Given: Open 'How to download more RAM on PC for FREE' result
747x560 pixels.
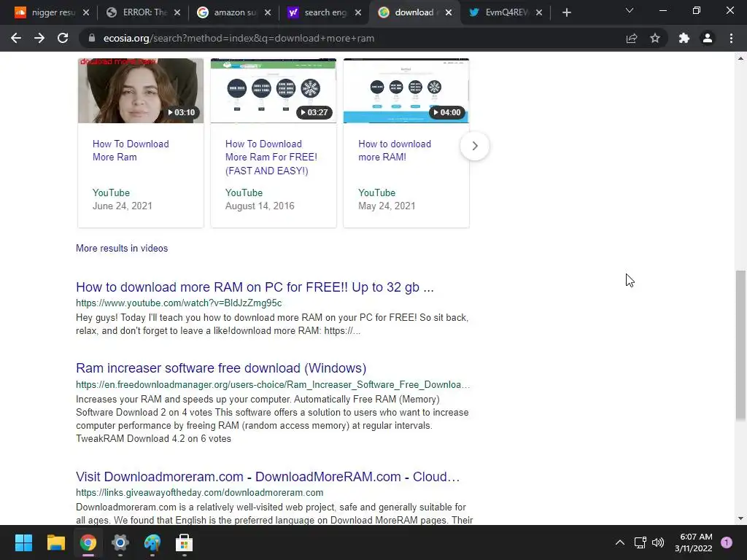Looking at the screenshot, I should tap(255, 287).
